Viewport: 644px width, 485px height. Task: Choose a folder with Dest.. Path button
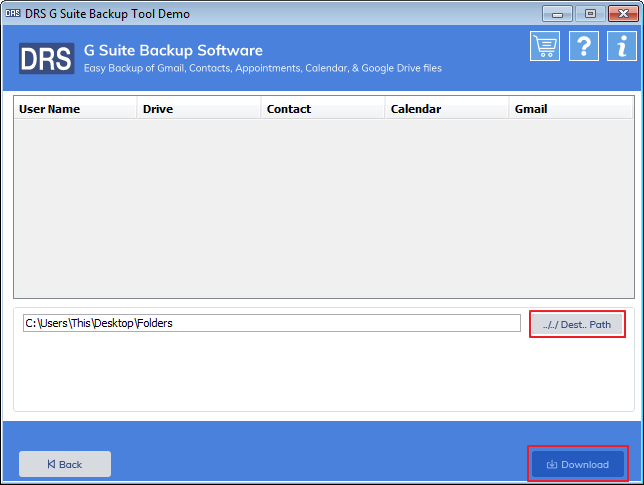(577, 324)
